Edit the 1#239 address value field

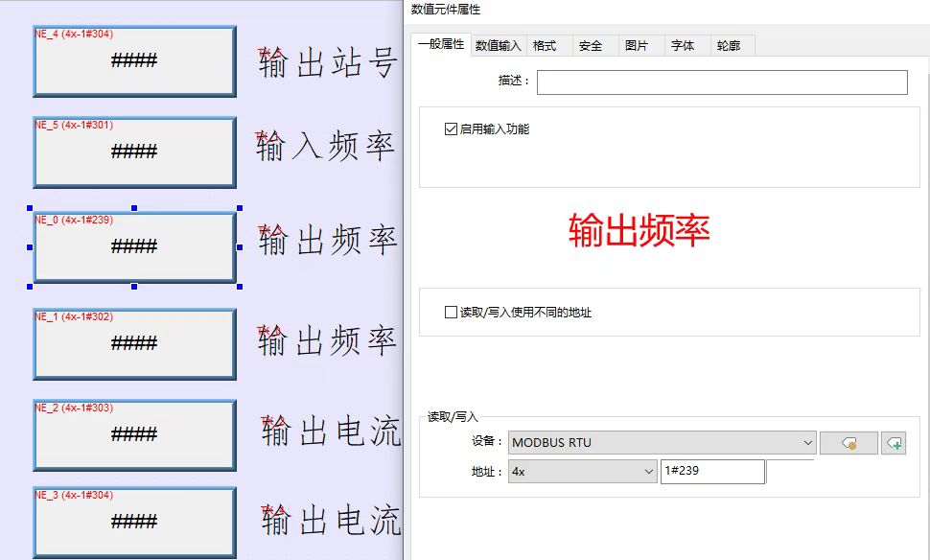pyautogui.click(x=711, y=471)
